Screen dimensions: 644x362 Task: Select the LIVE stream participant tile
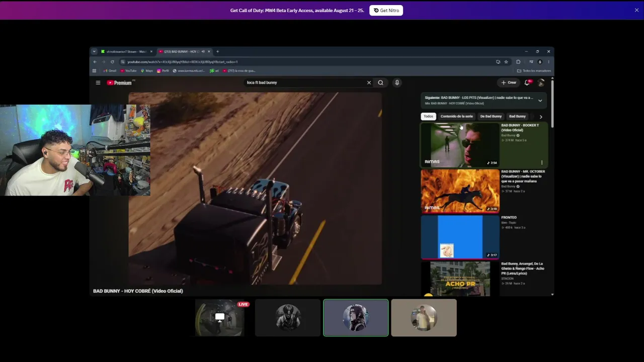220,318
